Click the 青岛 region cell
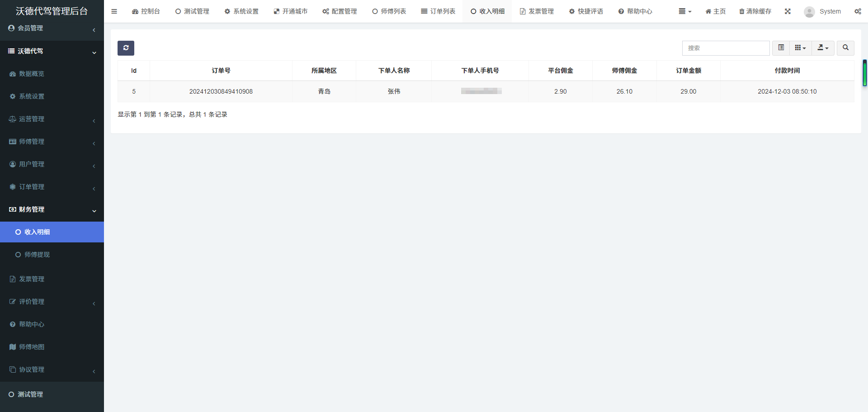Screen dimensions: 868x412 (x=324, y=91)
